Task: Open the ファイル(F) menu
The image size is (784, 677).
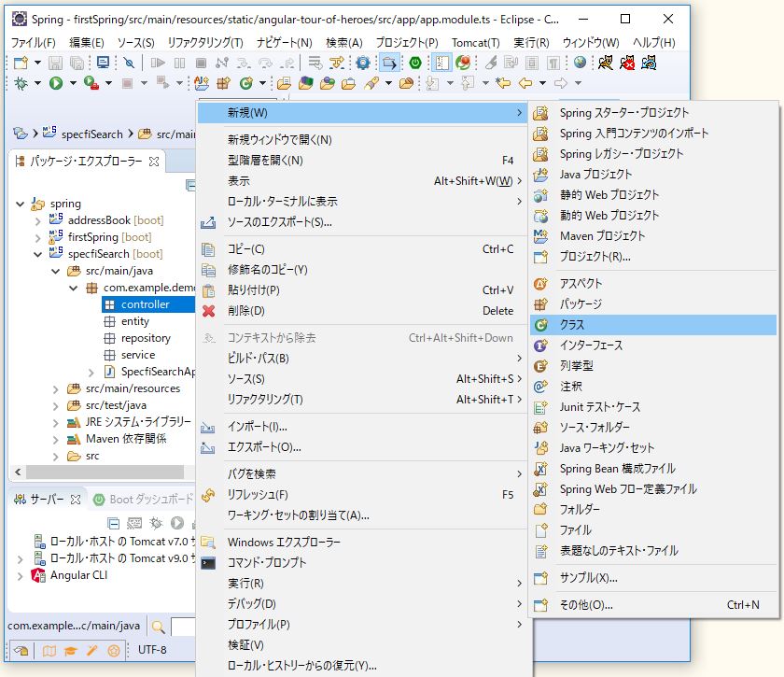Action: point(34,43)
